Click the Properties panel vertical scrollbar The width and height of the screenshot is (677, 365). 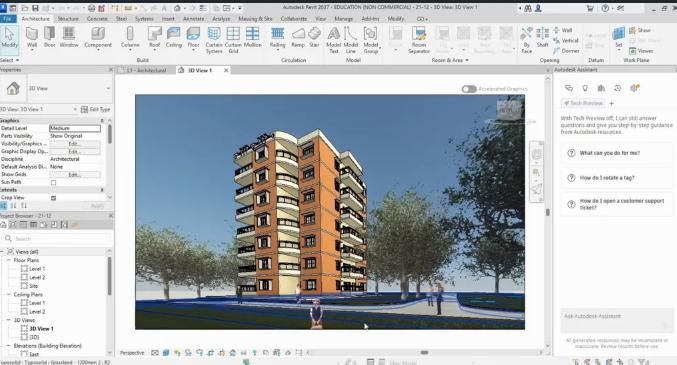[110, 134]
